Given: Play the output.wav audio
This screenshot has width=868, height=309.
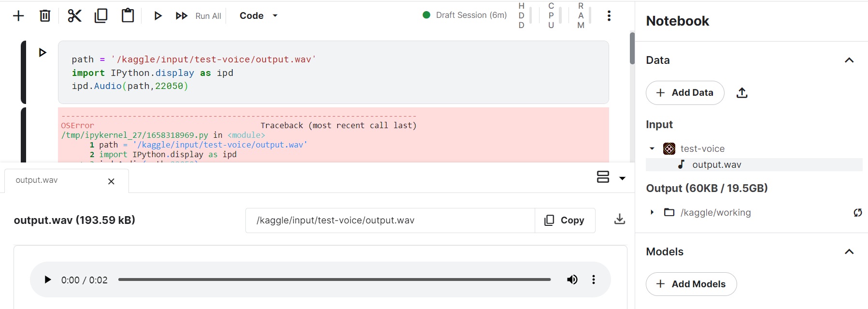Looking at the screenshot, I should point(47,280).
